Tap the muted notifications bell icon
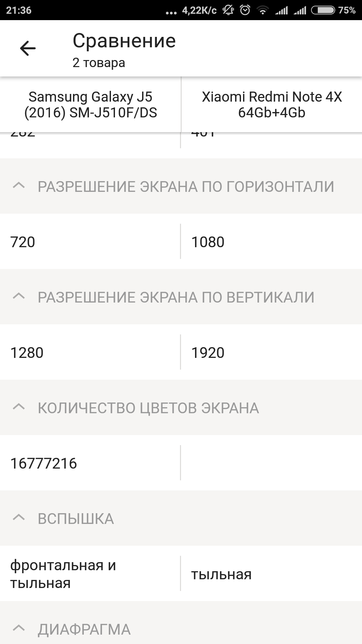Screen dimensions: 362x644 click(228, 10)
